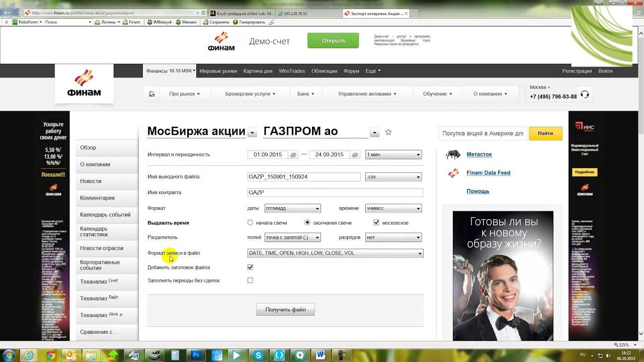Click the output file name input field
Screen dimensions: 644x362
pos(304,177)
